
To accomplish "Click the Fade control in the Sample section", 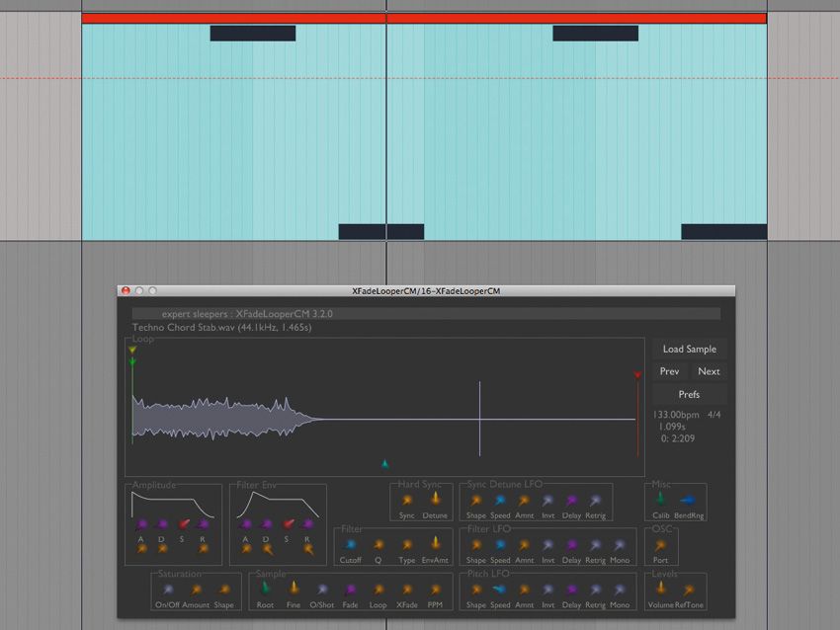I will [x=349, y=589].
